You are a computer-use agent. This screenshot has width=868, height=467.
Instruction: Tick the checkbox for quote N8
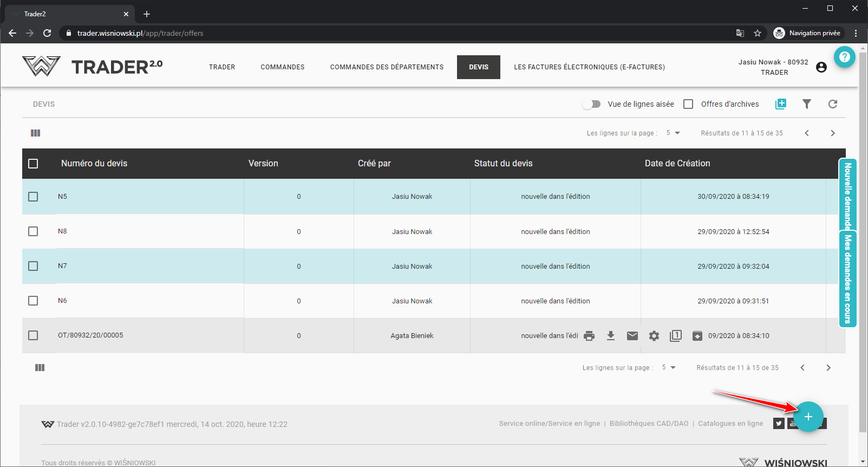33,231
